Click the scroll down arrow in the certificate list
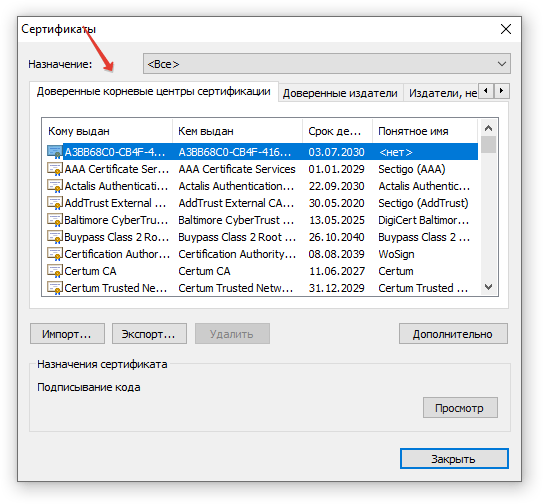Screen dimensions: 543x504 click(488, 287)
